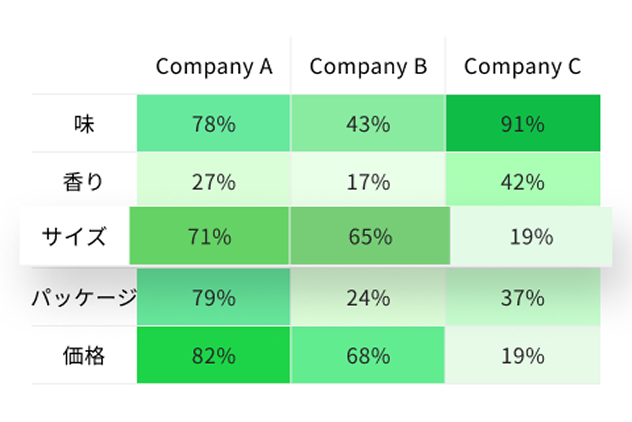Click the 78% cell for 味
Screen dimensions: 632x422
pyautogui.click(x=214, y=124)
